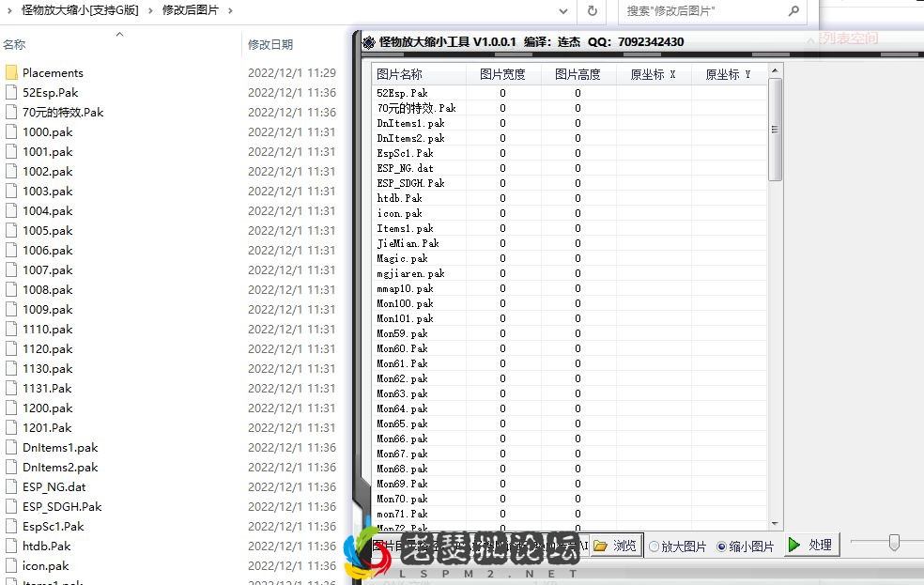Open the address bar dropdown arrow
924x585 pixels.
pos(565,11)
